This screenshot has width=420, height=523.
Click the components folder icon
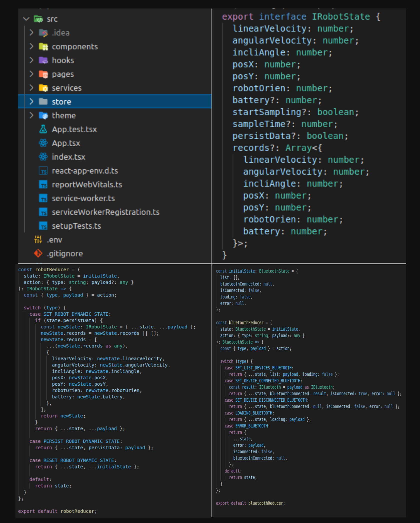(43, 47)
